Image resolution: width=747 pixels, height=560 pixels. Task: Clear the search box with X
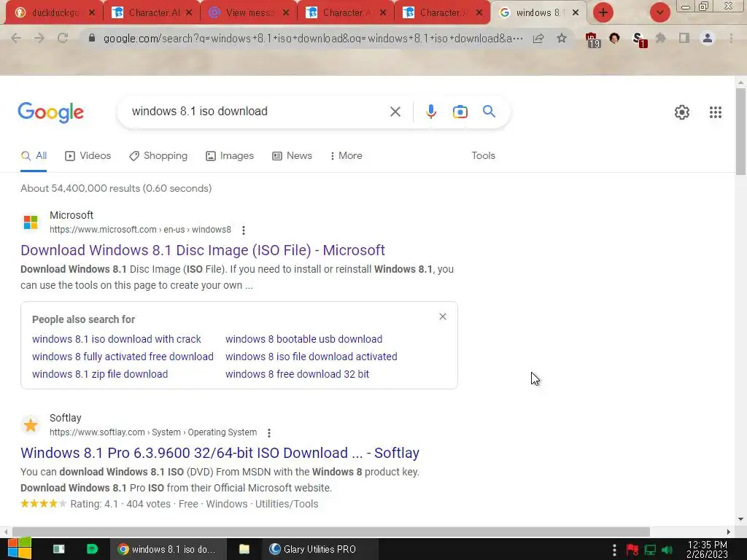395,112
